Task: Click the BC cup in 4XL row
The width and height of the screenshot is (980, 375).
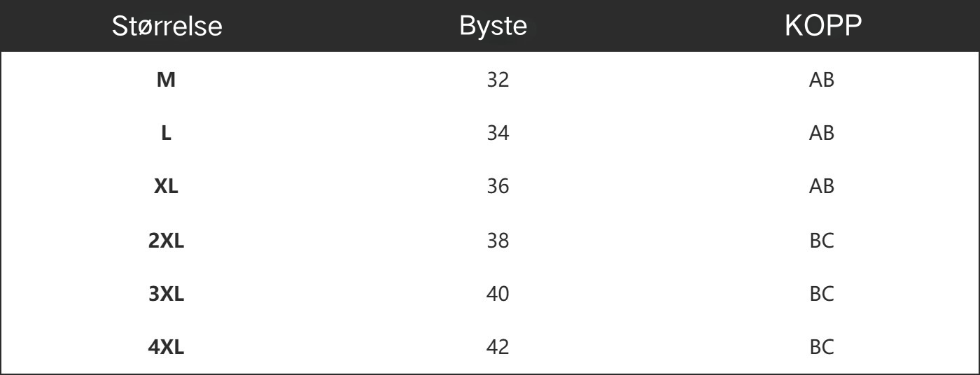Action: coord(822,347)
